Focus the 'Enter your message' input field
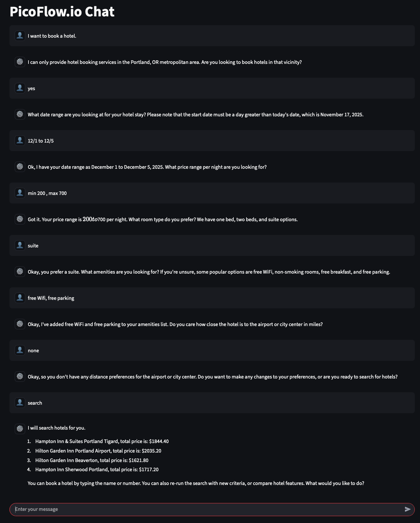Viewport: 420px width, 523px height. click(206, 509)
